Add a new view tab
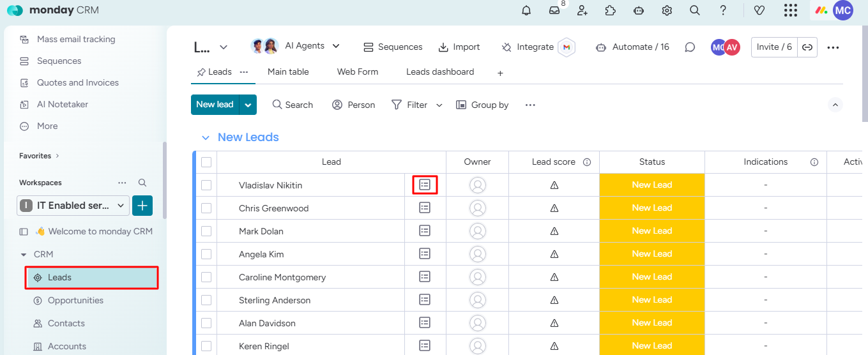 [x=500, y=73]
